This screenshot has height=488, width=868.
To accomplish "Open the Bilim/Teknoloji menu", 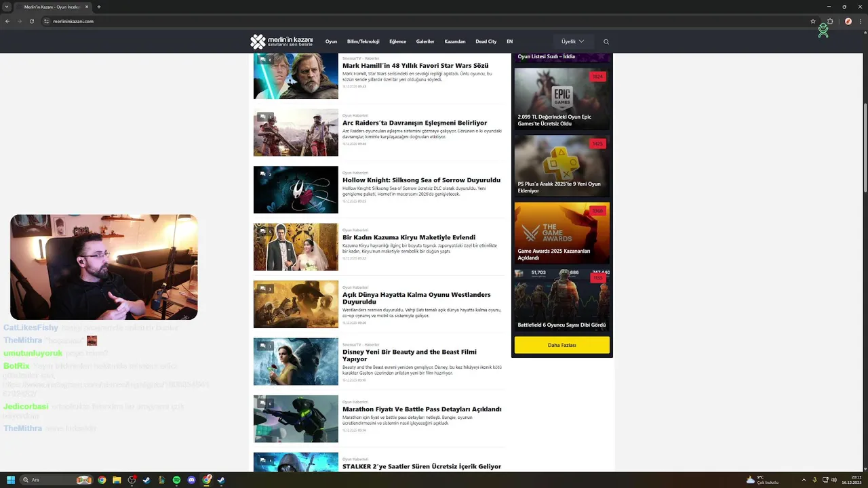I will [363, 41].
